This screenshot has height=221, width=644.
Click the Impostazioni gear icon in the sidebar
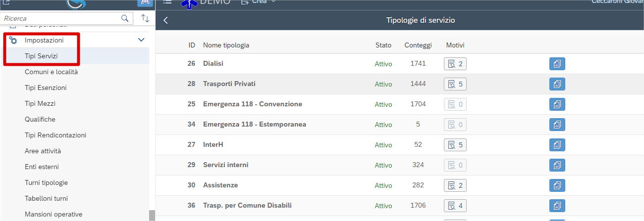click(13, 40)
